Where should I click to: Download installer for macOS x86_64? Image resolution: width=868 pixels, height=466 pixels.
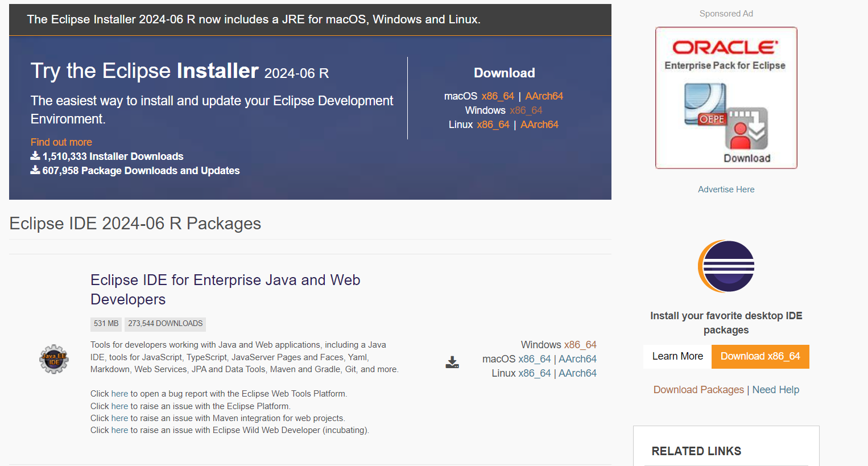pos(498,96)
